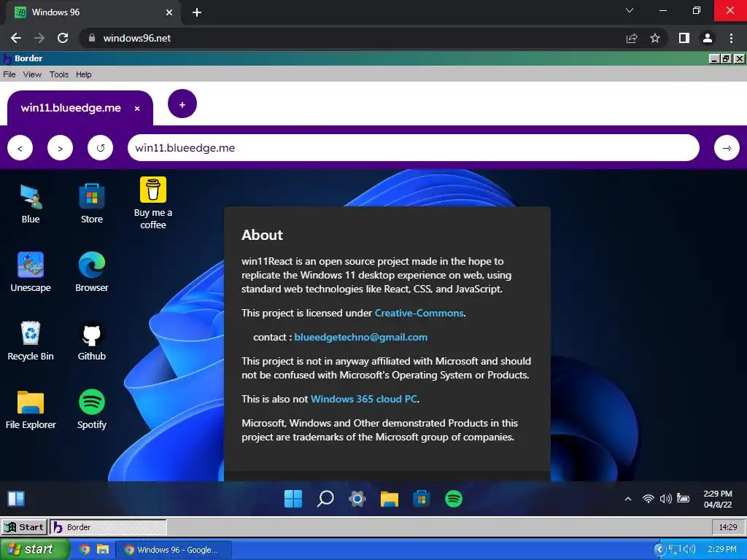Click the Windows 96 Start button
Image resolution: width=747 pixels, height=560 pixels.
click(24, 527)
